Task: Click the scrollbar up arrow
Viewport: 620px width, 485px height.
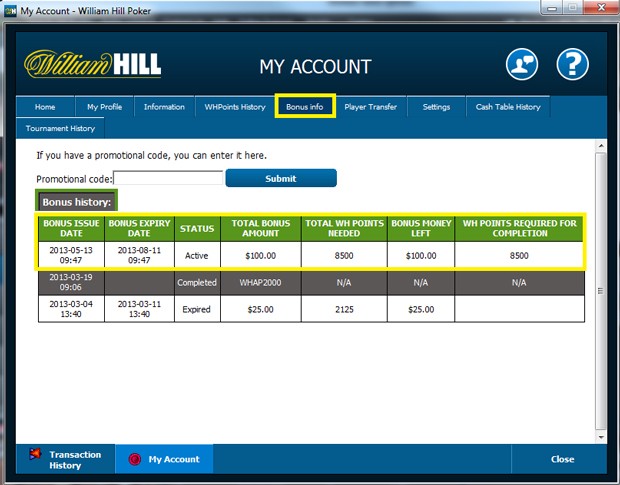Action: click(601, 146)
